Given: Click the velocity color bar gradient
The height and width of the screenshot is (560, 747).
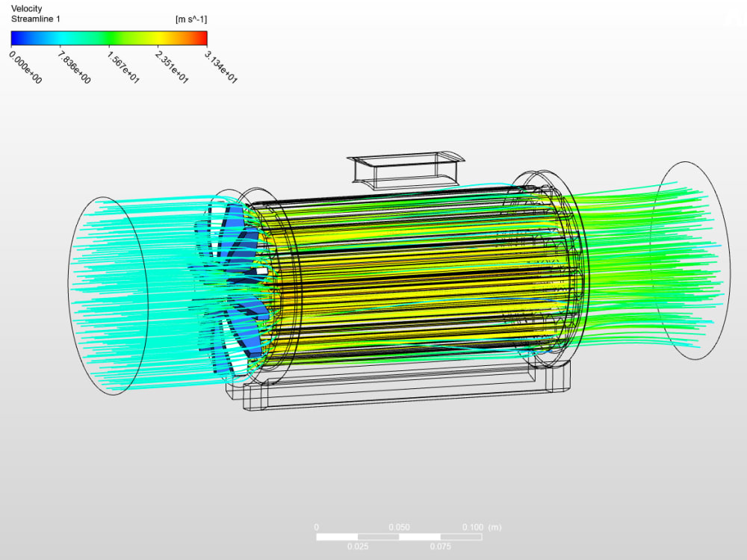Looking at the screenshot, I should pyautogui.click(x=108, y=36).
